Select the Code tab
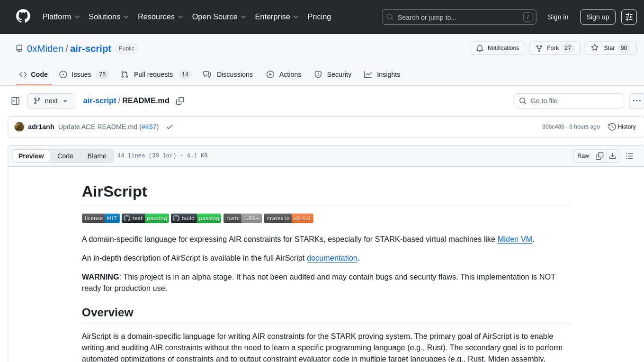 pos(34,74)
